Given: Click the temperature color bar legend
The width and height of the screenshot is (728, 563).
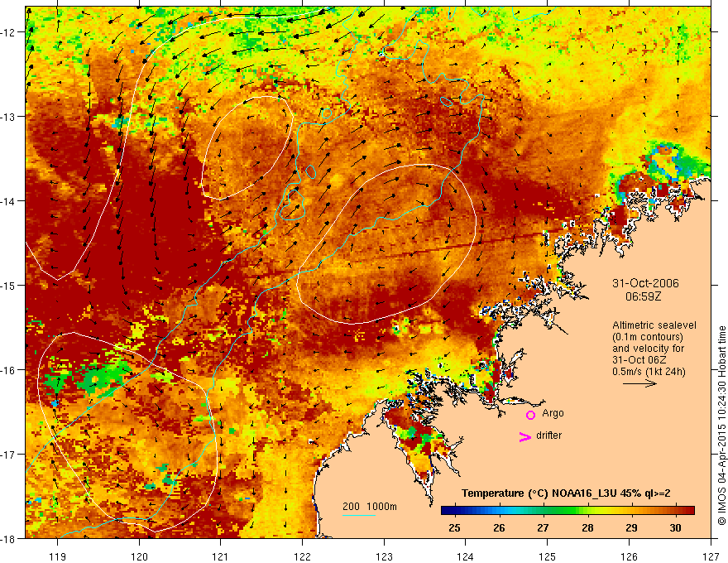Looking at the screenshot, I should click(x=568, y=511).
